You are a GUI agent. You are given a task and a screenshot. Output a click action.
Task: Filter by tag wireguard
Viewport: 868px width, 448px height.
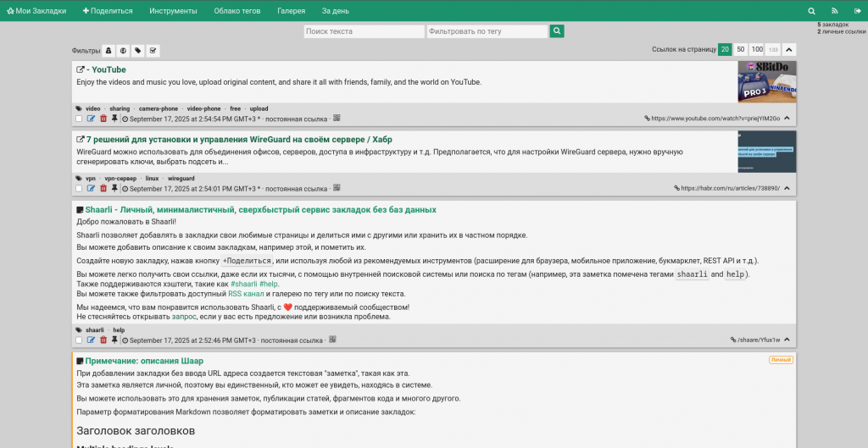(x=181, y=179)
